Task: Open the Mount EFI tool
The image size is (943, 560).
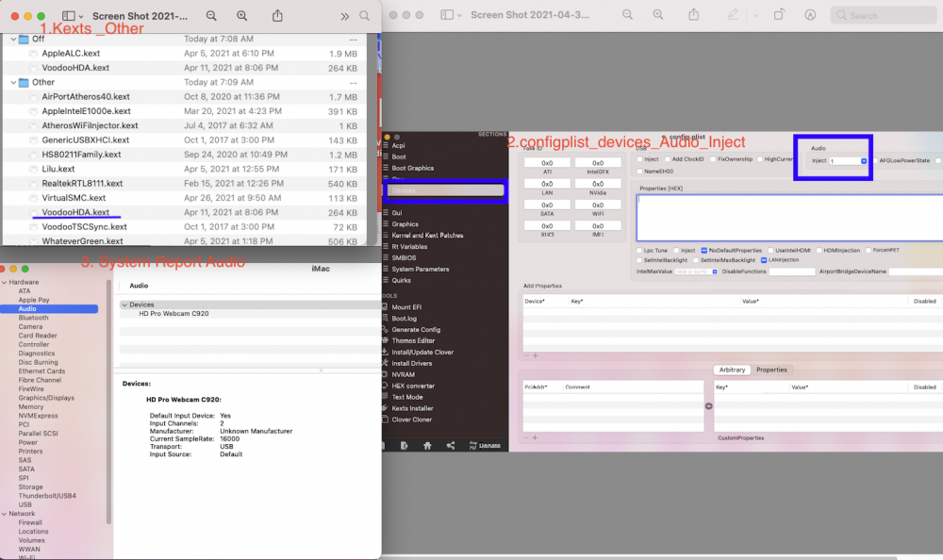Action: click(x=406, y=307)
